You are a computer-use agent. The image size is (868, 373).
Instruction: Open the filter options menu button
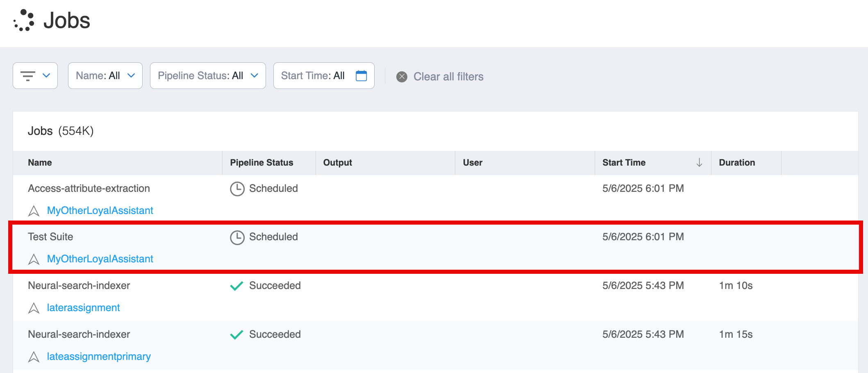[x=35, y=76]
